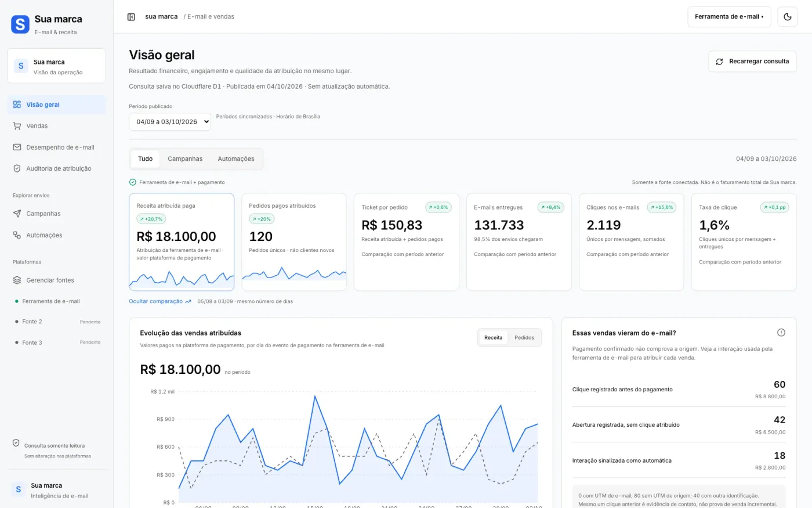
Task: Click the S avatar in the account footer
Action: click(19, 489)
